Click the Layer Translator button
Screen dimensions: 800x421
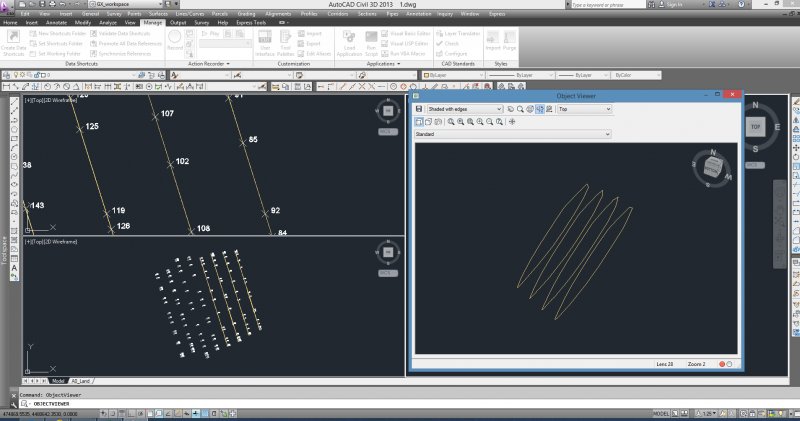tap(468, 33)
